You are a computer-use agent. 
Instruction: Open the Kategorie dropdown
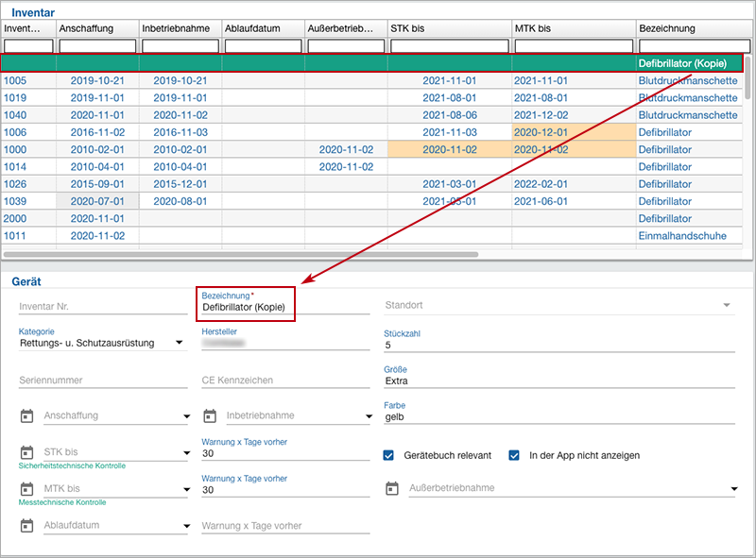[x=103, y=343]
